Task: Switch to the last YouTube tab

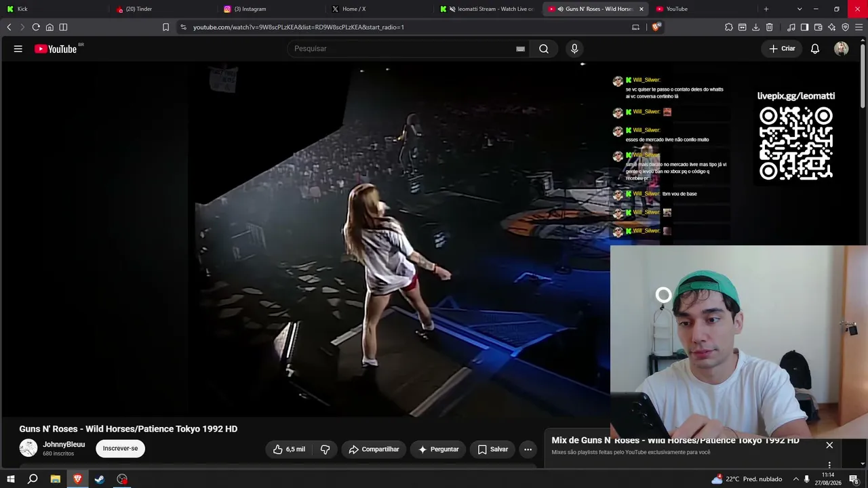Action: [x=704, y=9]
